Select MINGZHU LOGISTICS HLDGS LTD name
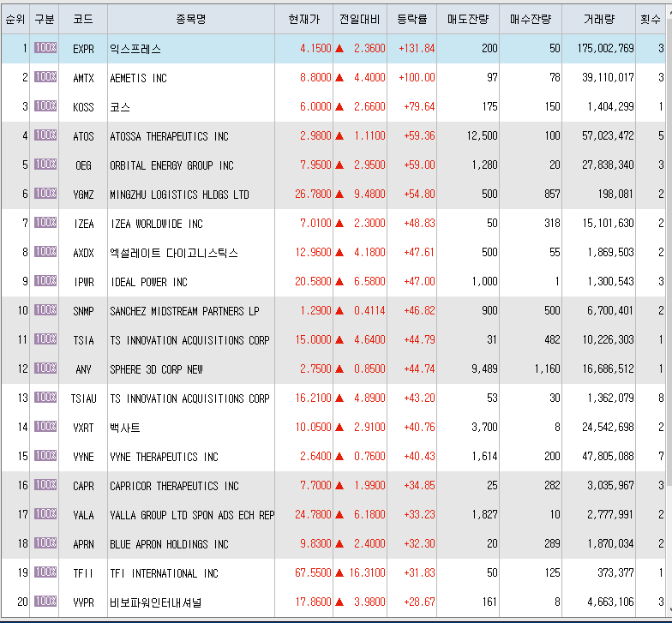Image resolution: width=672 pixels, height=623 pixels. coord(180,195)
